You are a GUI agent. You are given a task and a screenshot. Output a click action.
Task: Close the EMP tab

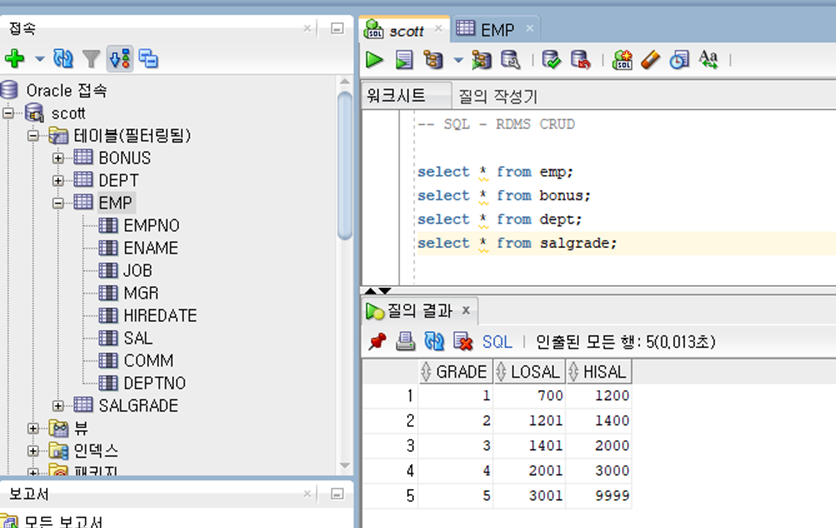(x=529, y=28)
